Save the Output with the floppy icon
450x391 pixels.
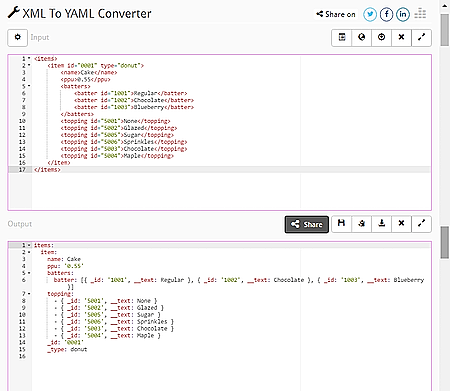click(x=341, y=223)
